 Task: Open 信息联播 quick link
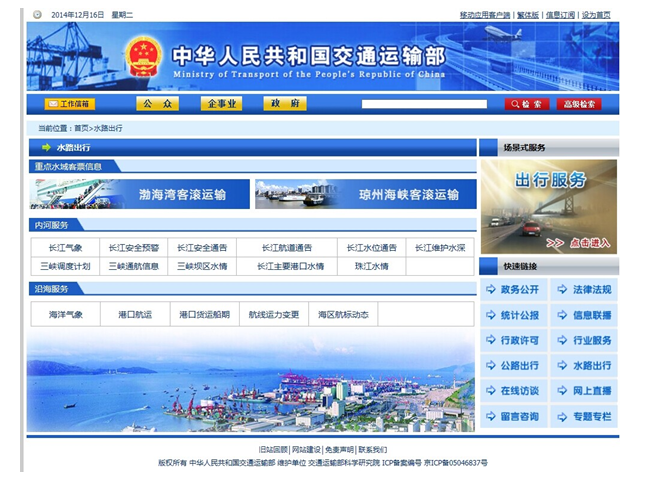[x=584, y=315]
